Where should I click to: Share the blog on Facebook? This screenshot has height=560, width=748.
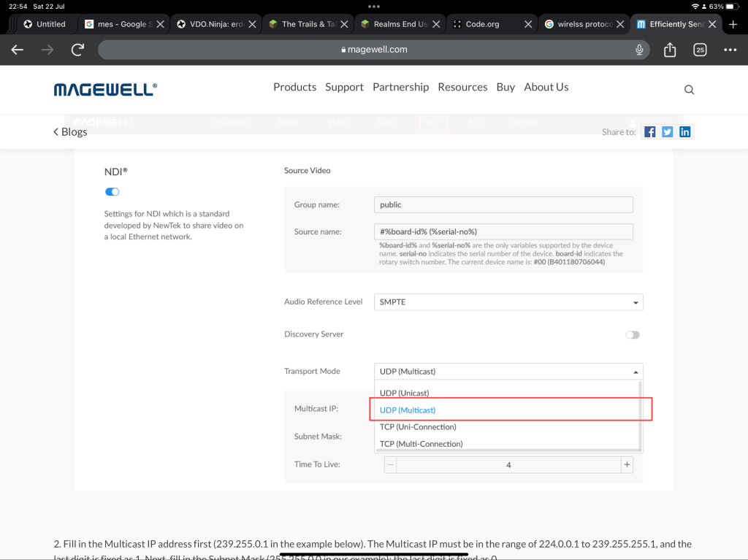tap(649, 131)
